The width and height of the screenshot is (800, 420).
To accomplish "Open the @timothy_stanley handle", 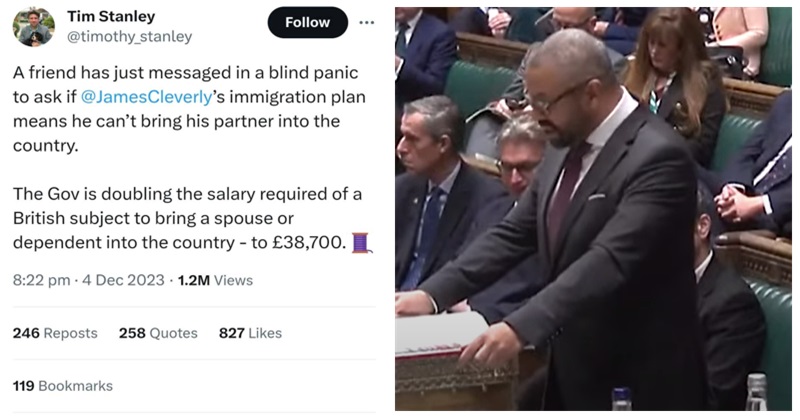I will point(129,37).
